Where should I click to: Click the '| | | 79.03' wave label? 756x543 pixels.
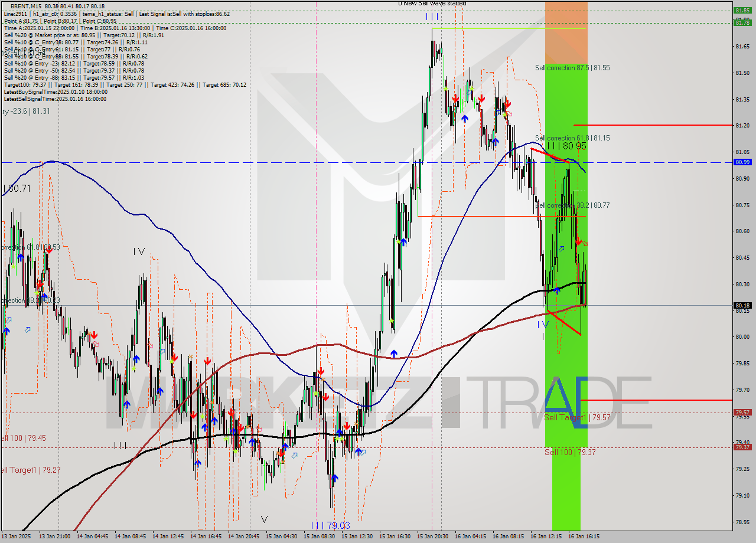click(330, 525)
